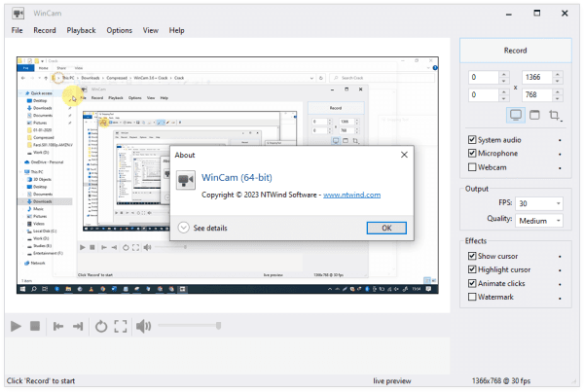This screenshot has width=584, height=392.
Task: Enable the Watermark checkbox
Action: coord(472,297)
